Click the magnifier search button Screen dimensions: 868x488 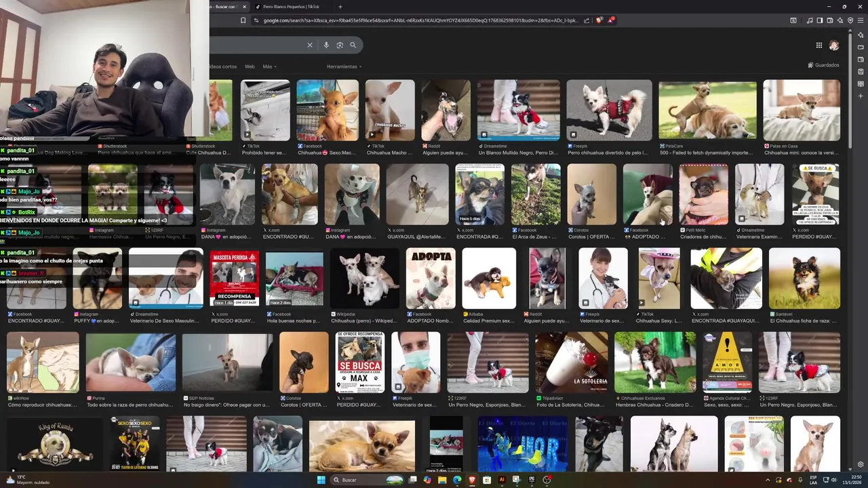[x=353, y=45]
